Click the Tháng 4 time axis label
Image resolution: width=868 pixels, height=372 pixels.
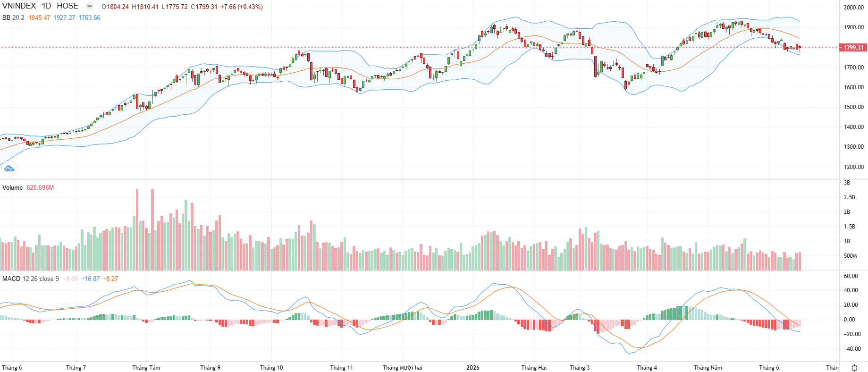point(647,367)
